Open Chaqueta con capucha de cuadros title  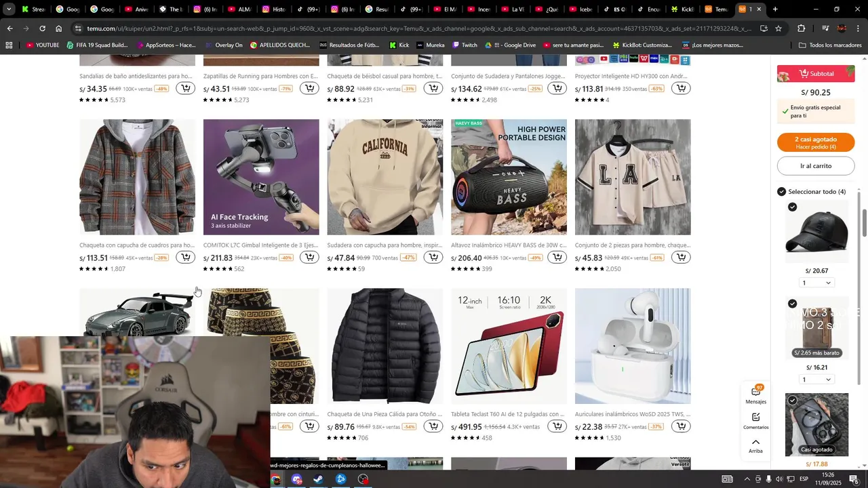(137, 245)
